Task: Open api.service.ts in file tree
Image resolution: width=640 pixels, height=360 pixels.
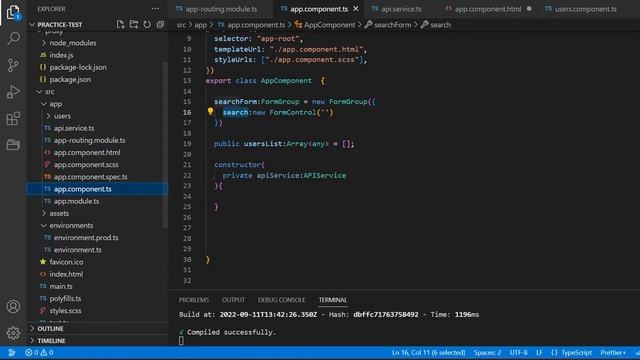Action: coord(74,128)
